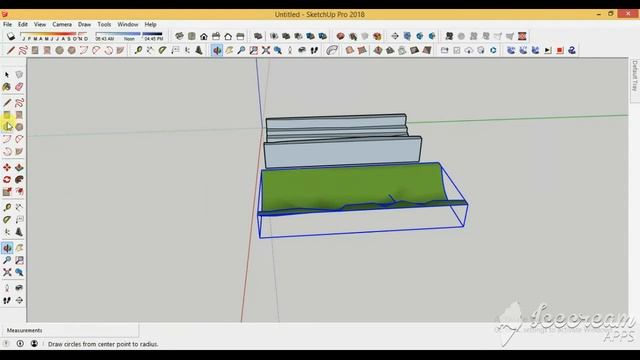Open the Tools menu
This screenshot has width=640, height=360.
click(x=104, y=24)
